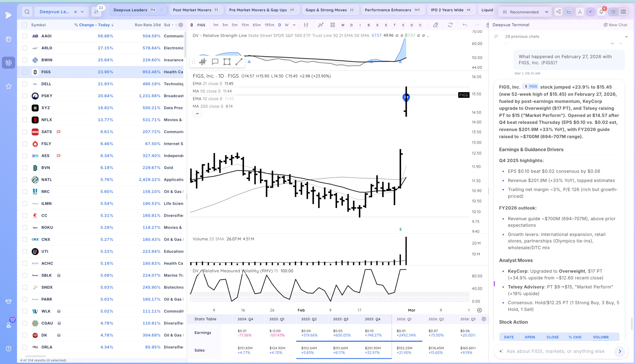635x364 pixels.
Task: Collapse the indicator legend chevron
Action: (x=197, y=114)
